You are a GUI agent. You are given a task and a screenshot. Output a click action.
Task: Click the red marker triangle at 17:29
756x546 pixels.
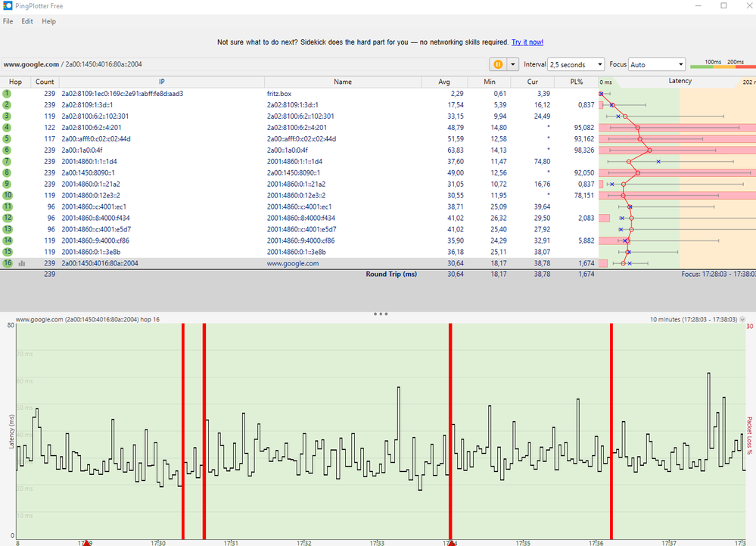(x=86, y=543)
